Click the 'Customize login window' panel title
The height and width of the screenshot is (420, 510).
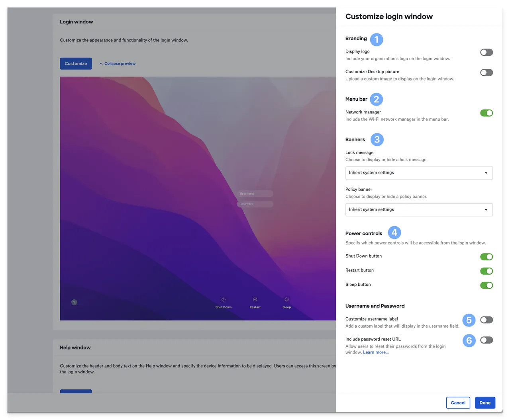coord(389,16)
